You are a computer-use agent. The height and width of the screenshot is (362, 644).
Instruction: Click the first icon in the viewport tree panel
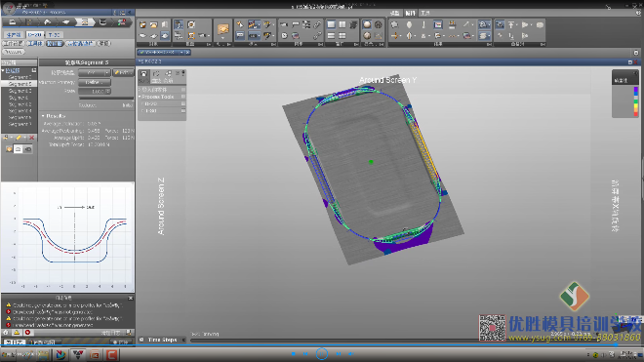tap(143, 74)
